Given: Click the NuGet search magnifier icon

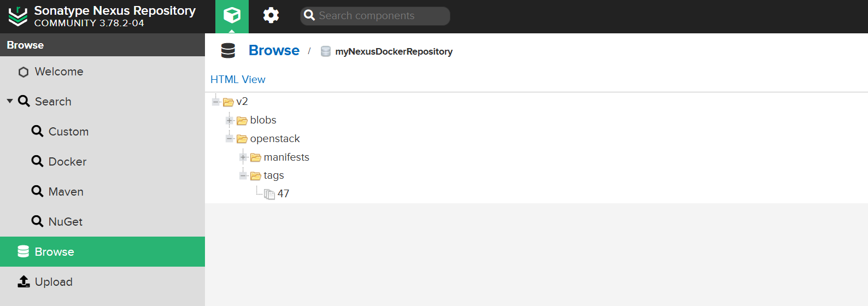Looking at the screenshot, I should click(37, 221).
